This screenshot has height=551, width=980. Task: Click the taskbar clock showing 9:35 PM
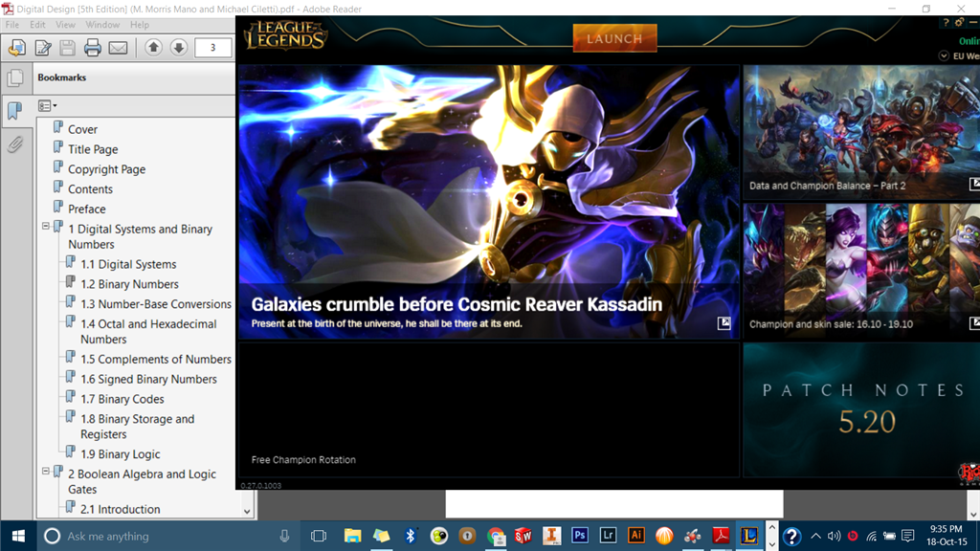tap(947, 536)
